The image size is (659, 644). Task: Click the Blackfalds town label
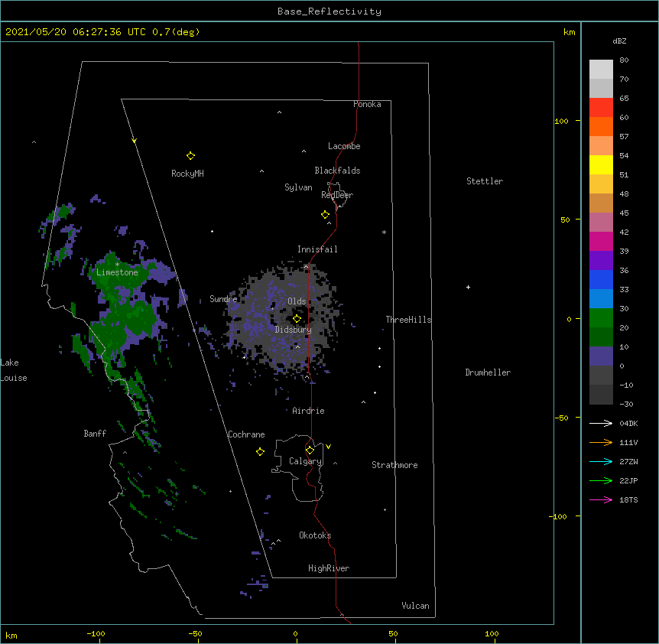[337, 171]
